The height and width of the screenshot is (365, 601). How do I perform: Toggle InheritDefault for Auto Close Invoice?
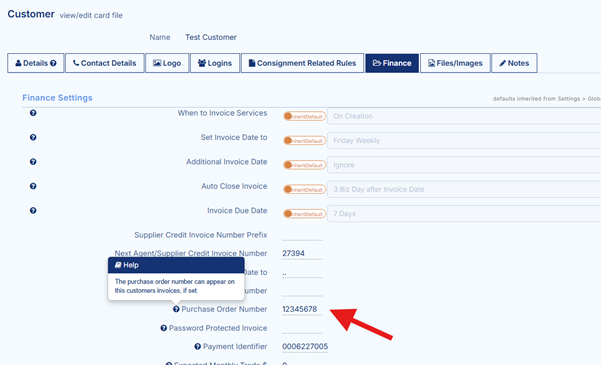304,189
